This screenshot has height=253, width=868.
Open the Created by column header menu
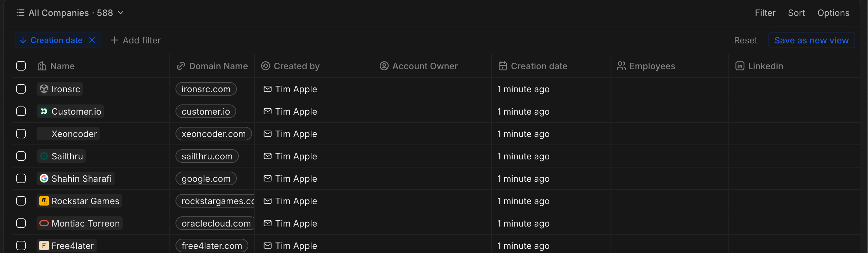314,66
